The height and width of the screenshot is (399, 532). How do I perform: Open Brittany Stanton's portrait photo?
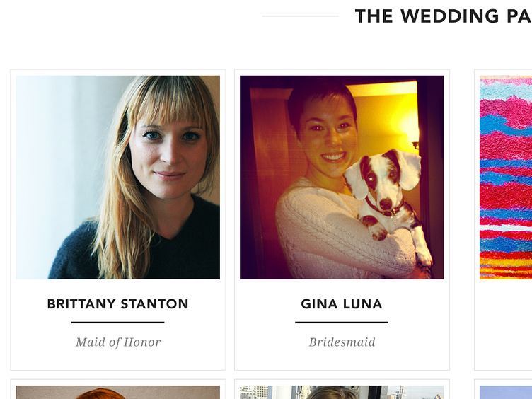pyautogui.click(x=117, y=178)
